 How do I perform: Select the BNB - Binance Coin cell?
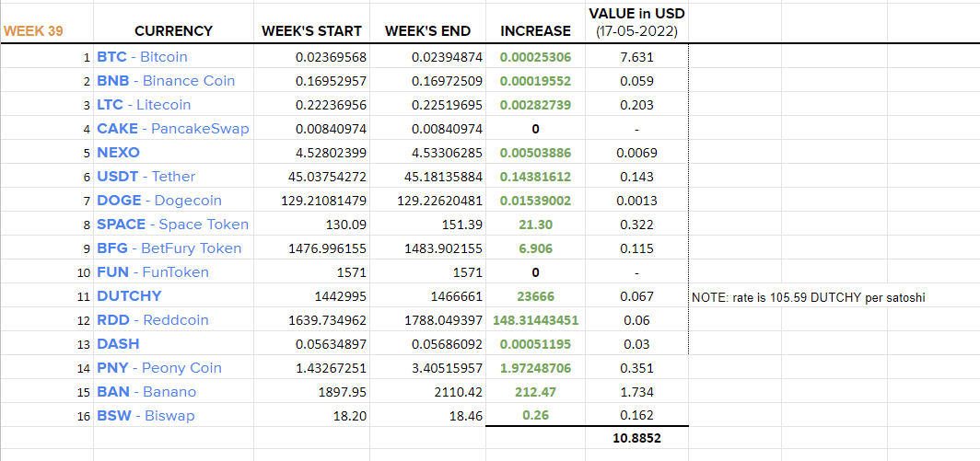pos(173,81)
